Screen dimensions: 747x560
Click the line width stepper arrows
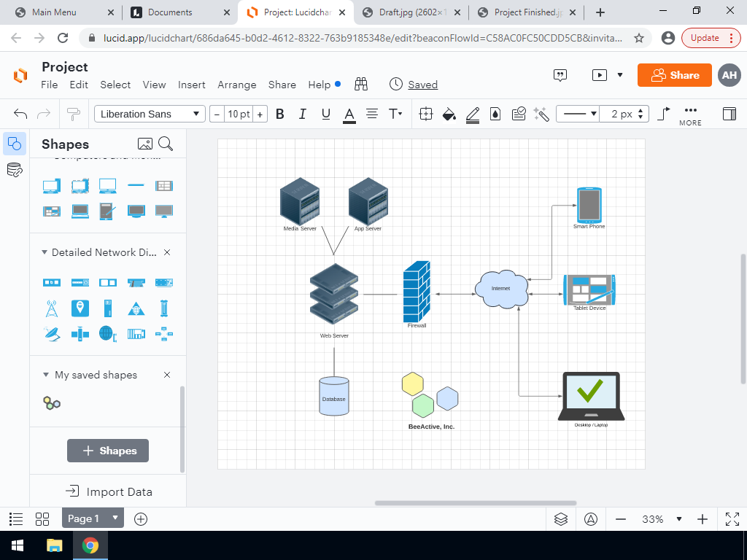[x=640, y=114]
